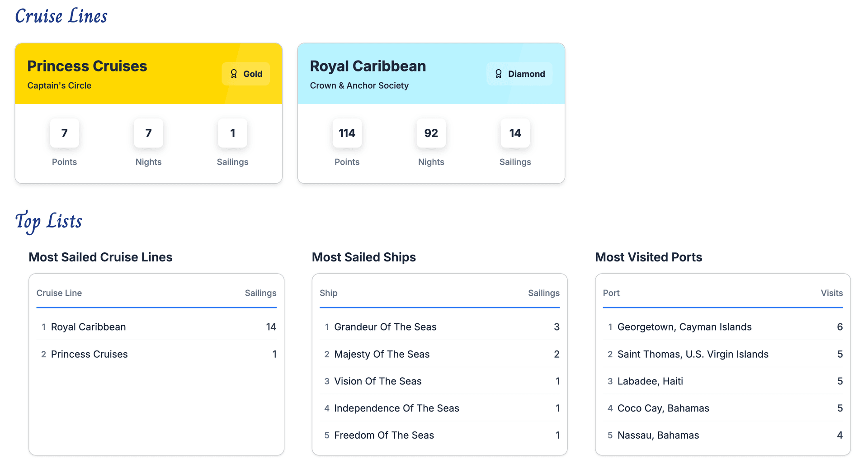Click the Points tile showing 114
The image size is (868, 464).
click(x=347, y=133)
